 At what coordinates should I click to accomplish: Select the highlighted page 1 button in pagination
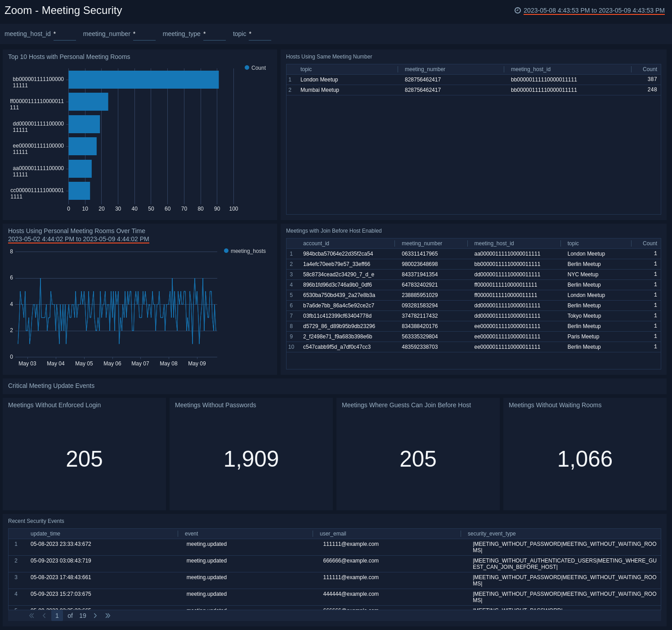57,616
